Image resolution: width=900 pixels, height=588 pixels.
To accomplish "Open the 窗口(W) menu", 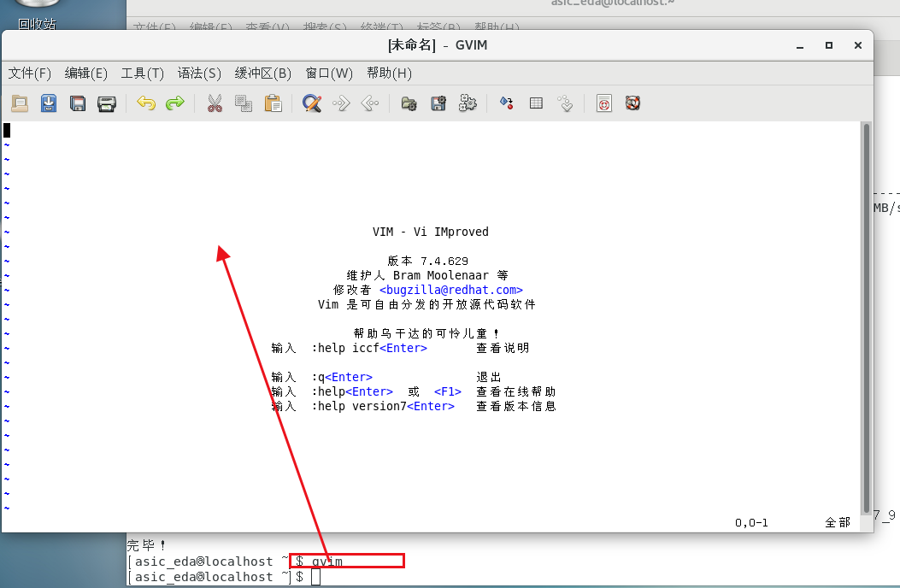I will tap(329, 73).
